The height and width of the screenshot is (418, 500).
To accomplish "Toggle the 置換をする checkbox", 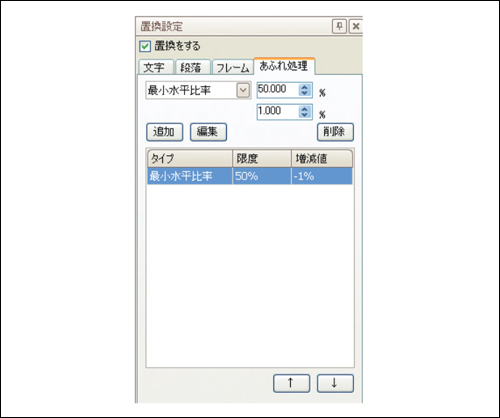I will point(145,46).
